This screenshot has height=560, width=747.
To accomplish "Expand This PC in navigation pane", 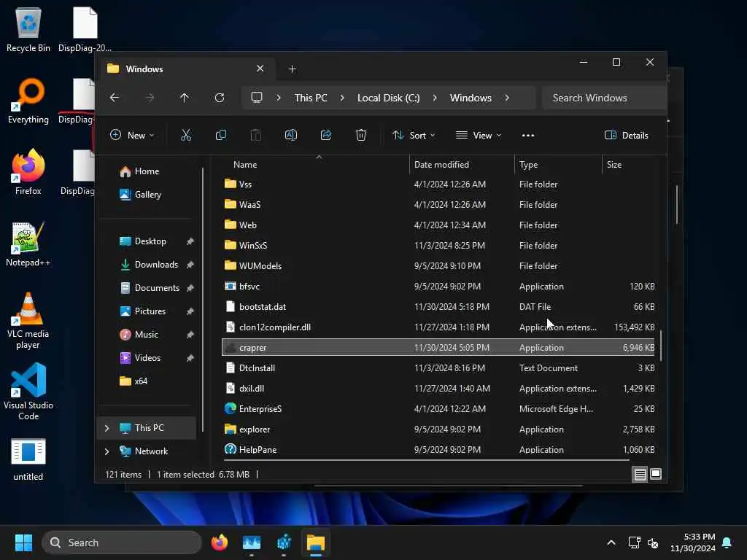I will point(107,428).
